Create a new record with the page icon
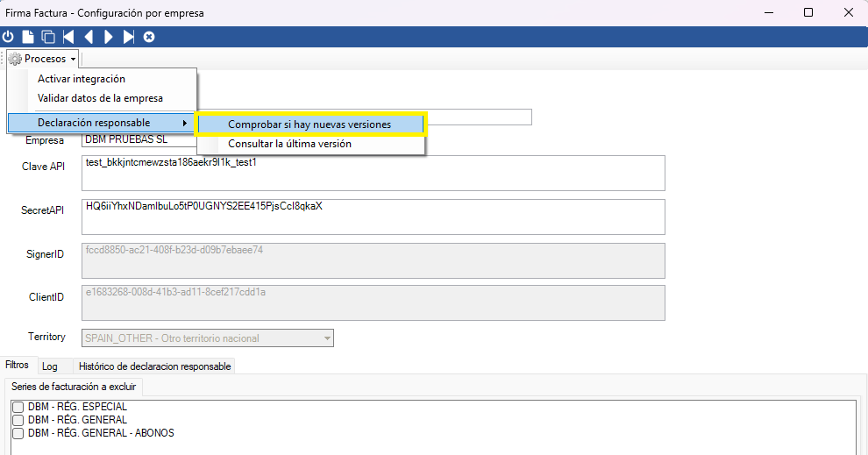Image resolution: width=868 pixels, height=455 pixels. point(28,37)
